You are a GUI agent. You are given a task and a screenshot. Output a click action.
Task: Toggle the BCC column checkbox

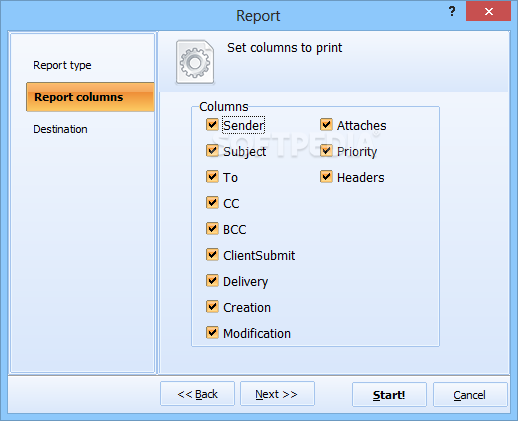(x=212, y=229)
